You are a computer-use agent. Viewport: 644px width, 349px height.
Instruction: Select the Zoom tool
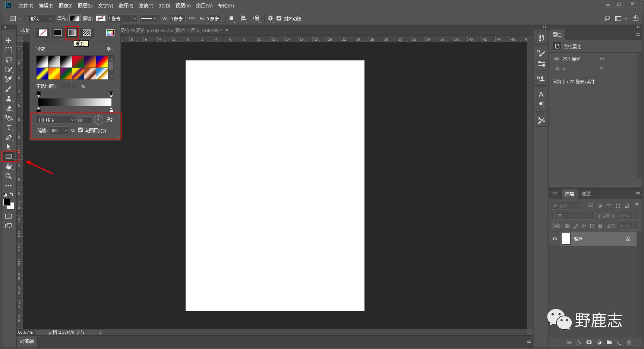9,176
